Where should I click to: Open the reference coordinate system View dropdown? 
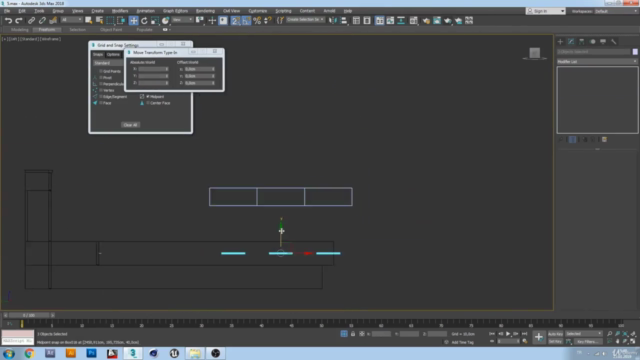(182, 20)
